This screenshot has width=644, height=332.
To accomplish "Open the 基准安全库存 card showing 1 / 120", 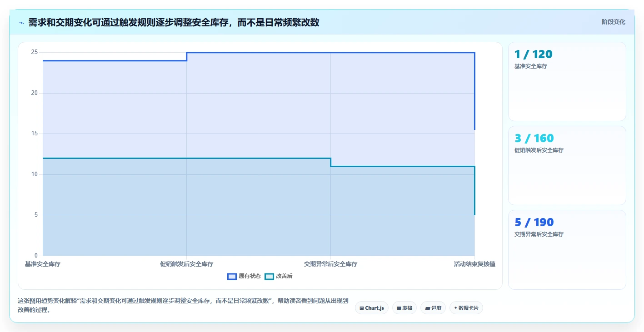I will 567,82.
